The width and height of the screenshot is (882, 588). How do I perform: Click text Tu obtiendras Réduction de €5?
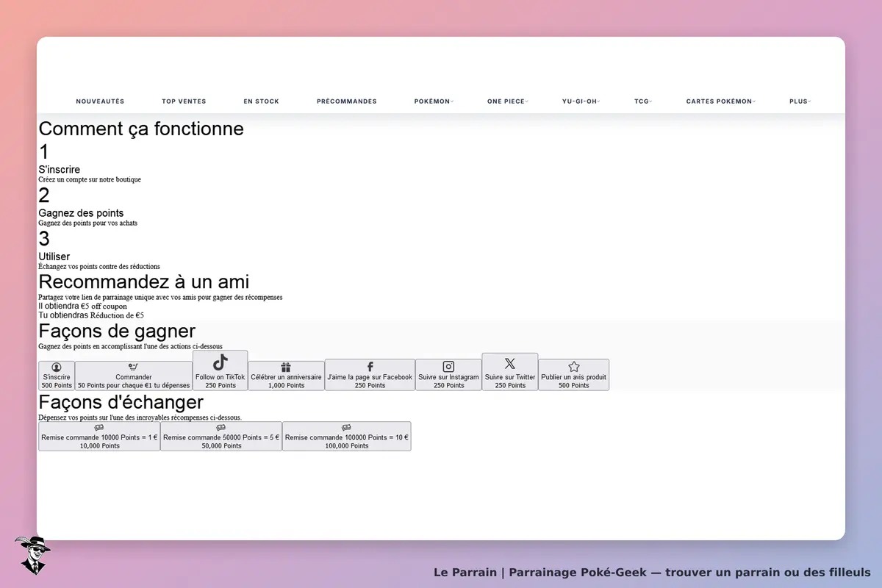[91, 315]
